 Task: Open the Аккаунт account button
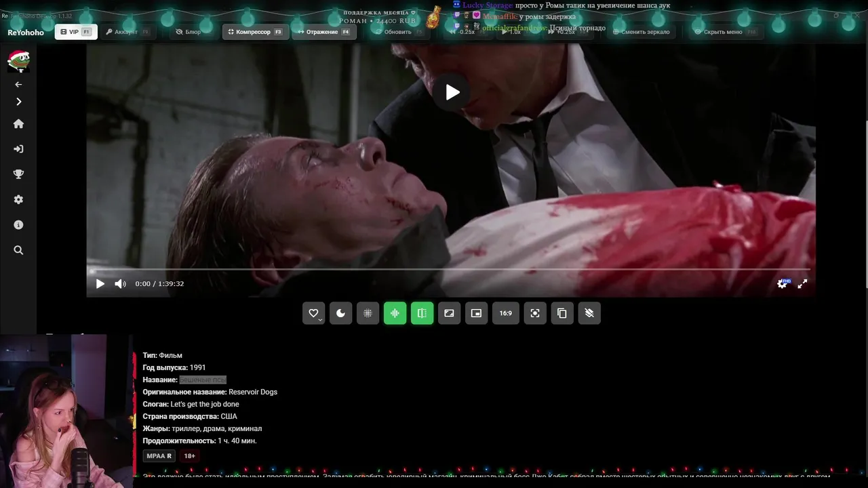tap(127, 32)
